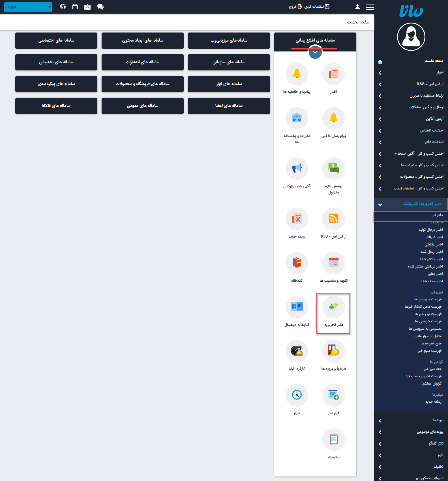Click the user avatar profile picture
The width and height of the screenshot is (448, 481).
click(411, 37)
